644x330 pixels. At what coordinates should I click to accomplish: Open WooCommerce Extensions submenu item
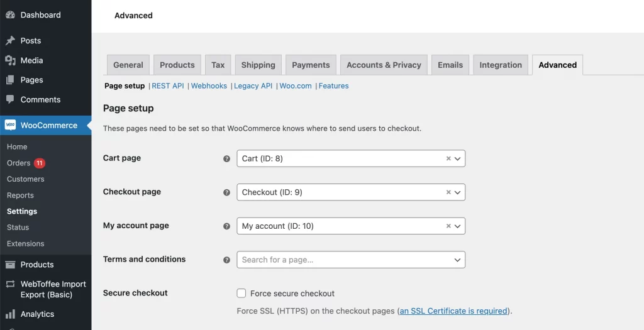[x=25, y=243]
